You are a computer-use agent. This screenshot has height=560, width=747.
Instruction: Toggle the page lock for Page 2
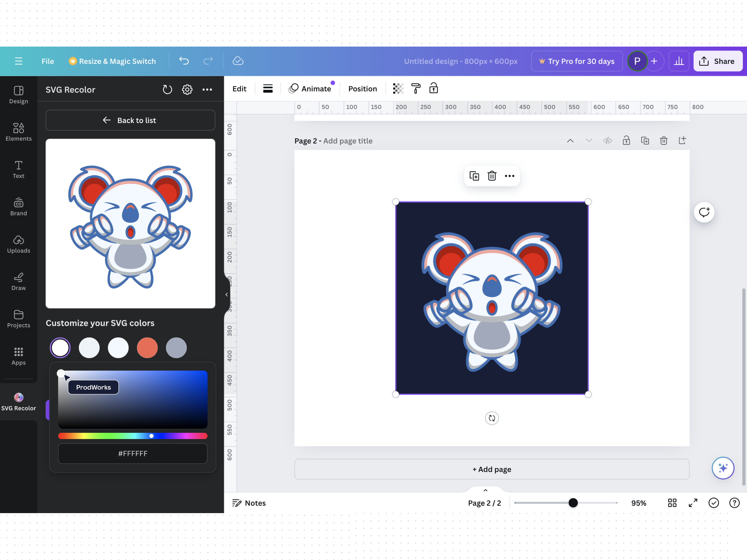click(626, 141)
